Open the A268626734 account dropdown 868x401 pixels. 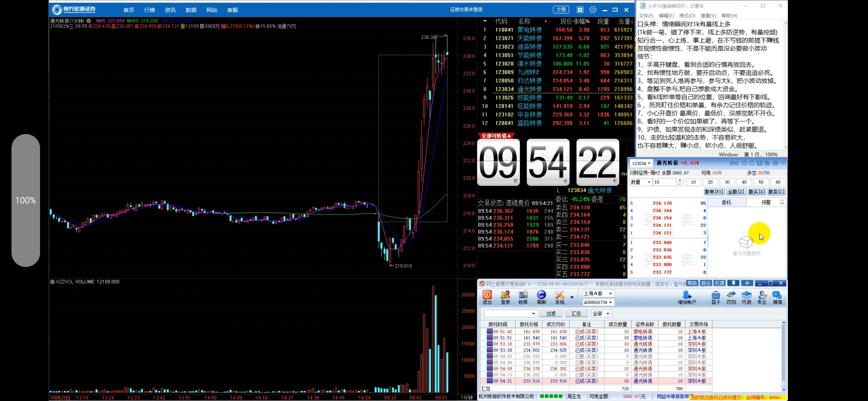[x=598, y=302]
